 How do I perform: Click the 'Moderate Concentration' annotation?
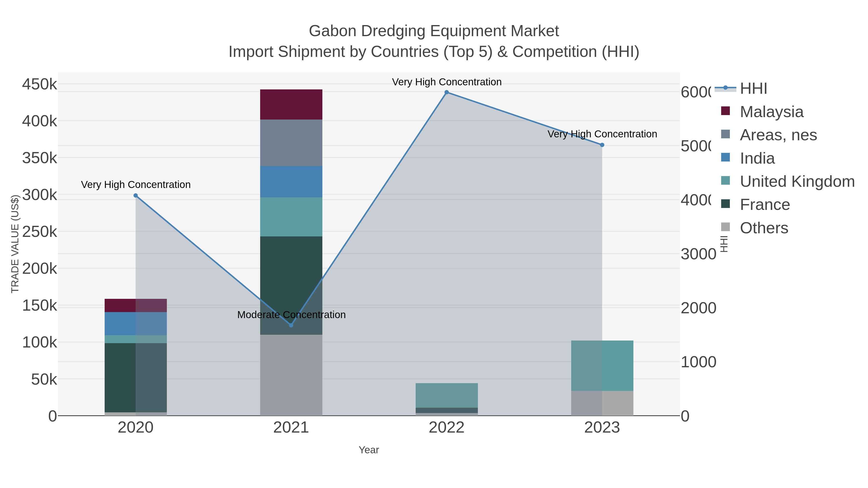292,315
